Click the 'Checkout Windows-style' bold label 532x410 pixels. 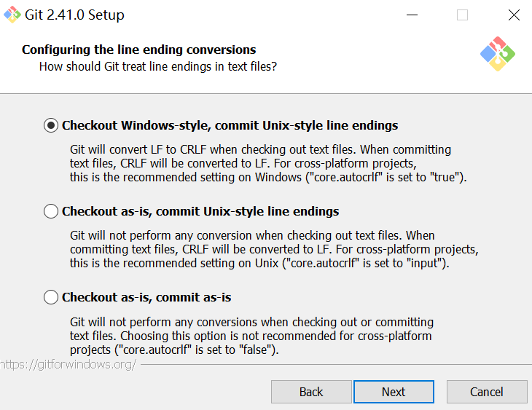click(230, 125)
